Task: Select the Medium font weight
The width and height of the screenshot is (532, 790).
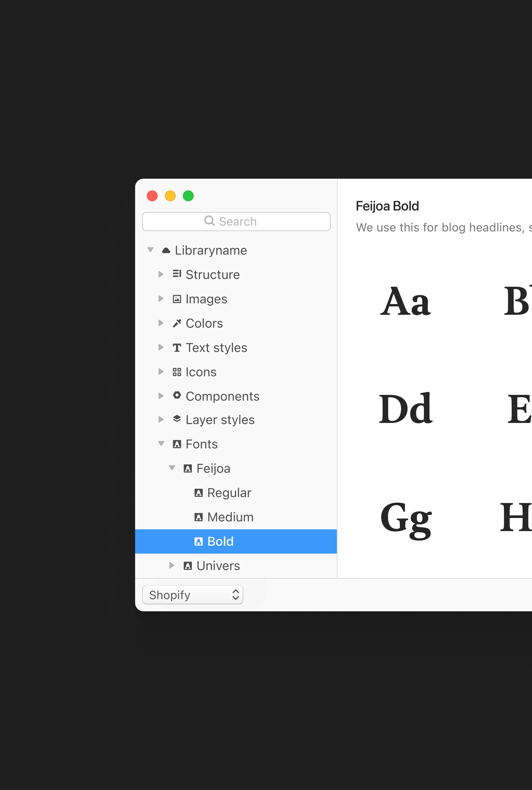Action: 230,517
